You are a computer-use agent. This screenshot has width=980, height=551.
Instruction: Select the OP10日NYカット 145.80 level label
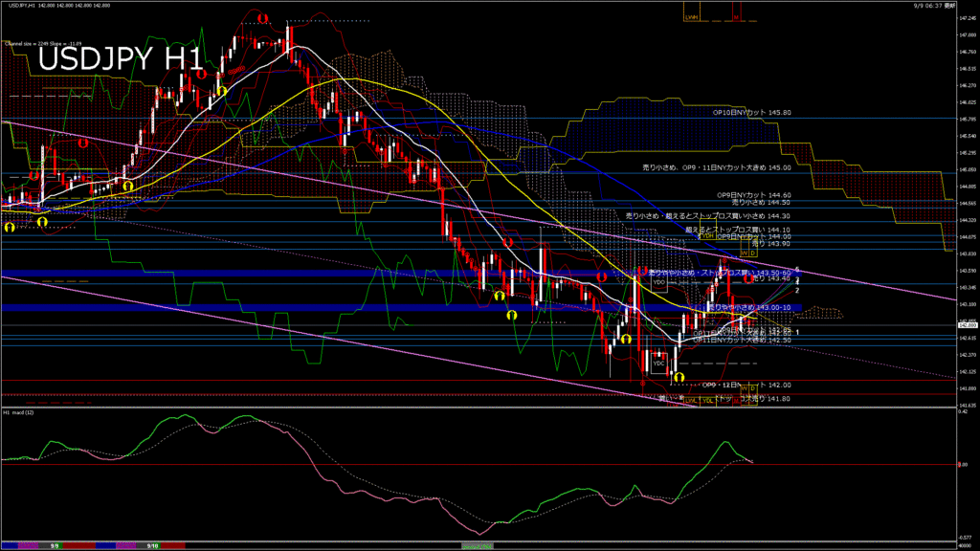click(751, 112)
